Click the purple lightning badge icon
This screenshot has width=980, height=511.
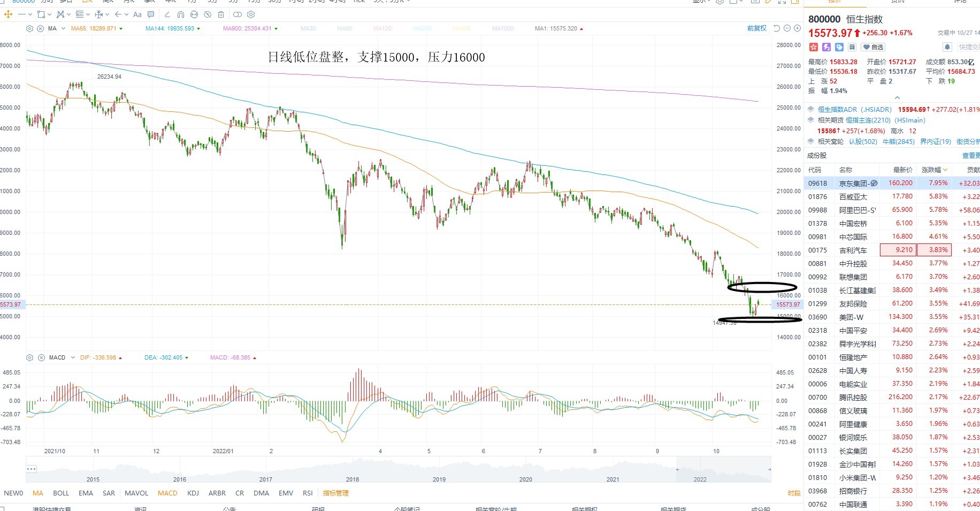(826, 47)
